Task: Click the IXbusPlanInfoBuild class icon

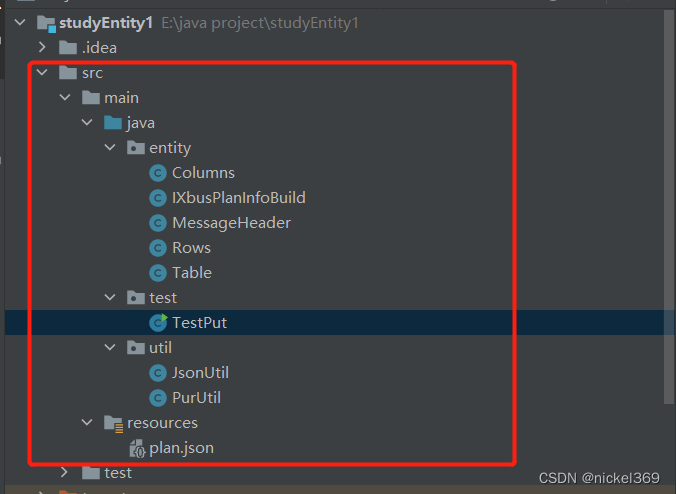Action: [x=157, y=198]
